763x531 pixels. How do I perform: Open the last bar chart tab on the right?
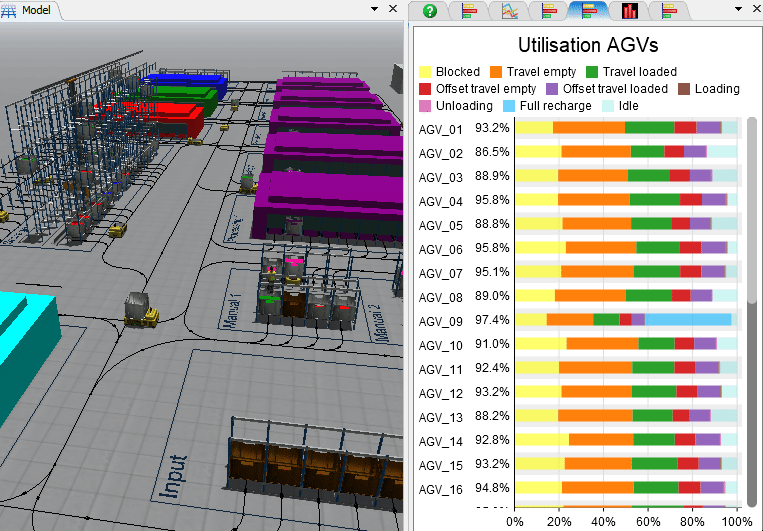pyautogui.click(x=669, y=11)
